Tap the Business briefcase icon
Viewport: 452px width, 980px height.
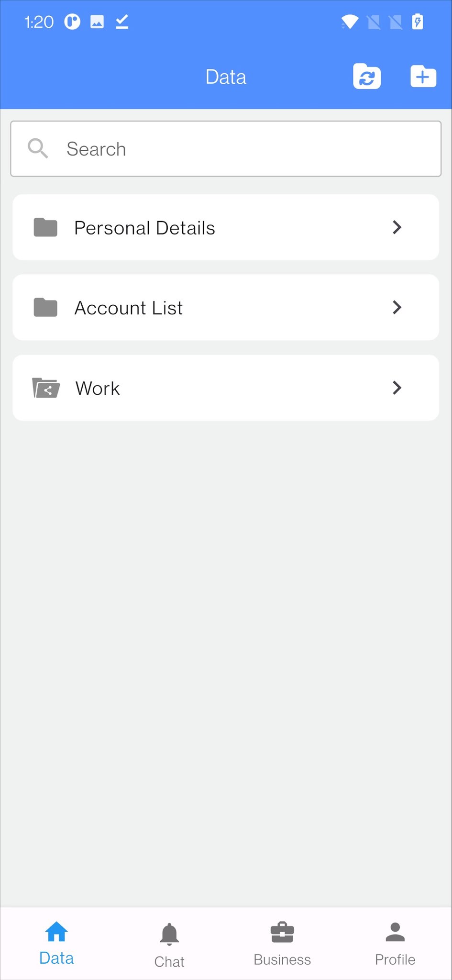[282, 932]
